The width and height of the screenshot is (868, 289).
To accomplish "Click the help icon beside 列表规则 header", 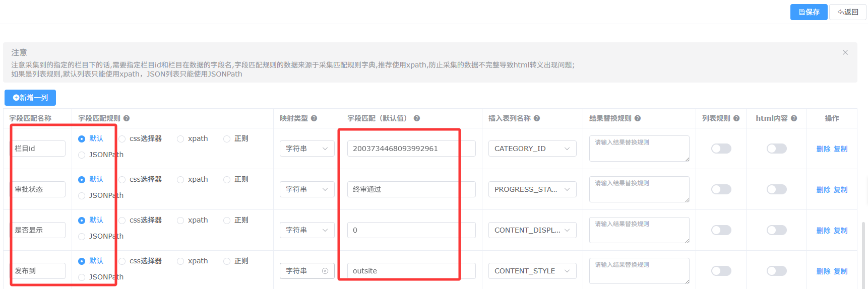I will [x=736, y=118].
